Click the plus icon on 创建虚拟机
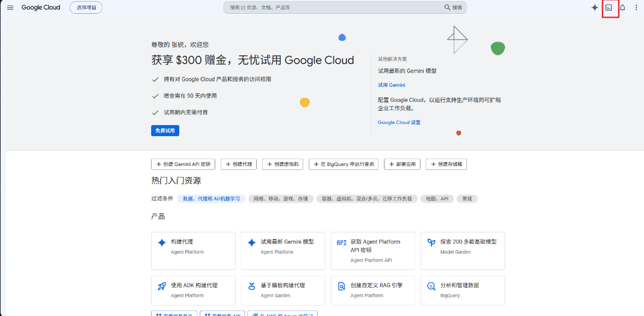644x316 pixels. (270, 164)
